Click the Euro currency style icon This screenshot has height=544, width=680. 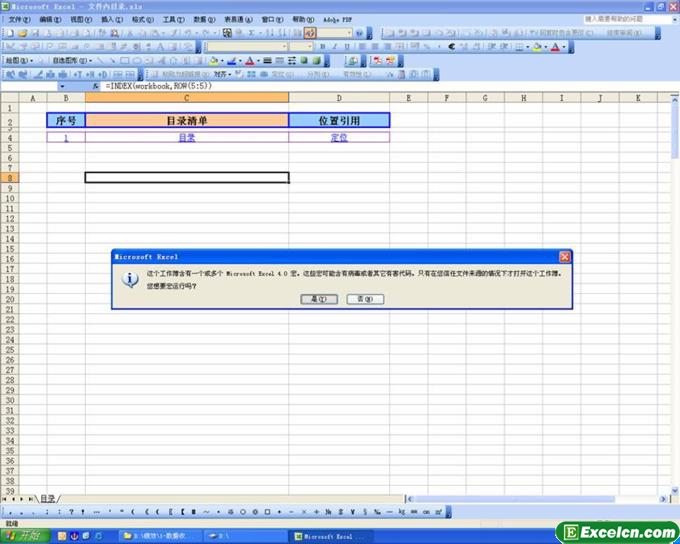click(452, 46)
